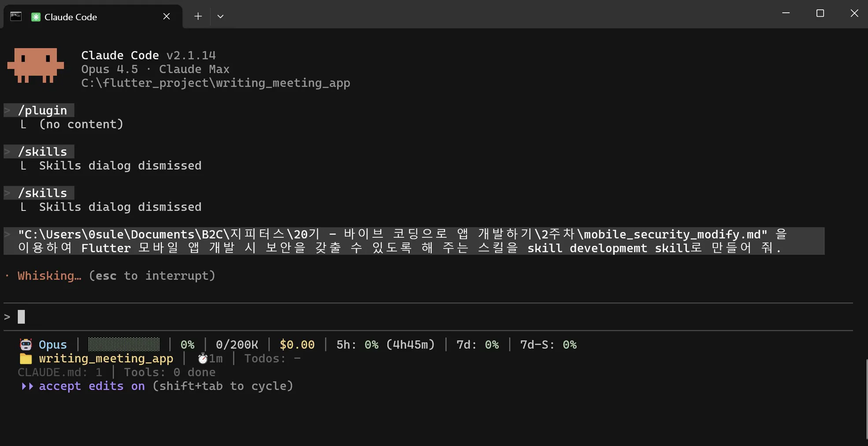868x446 pixels.
Task: Click the '$0.00' cost value
Action: (297, 345)
